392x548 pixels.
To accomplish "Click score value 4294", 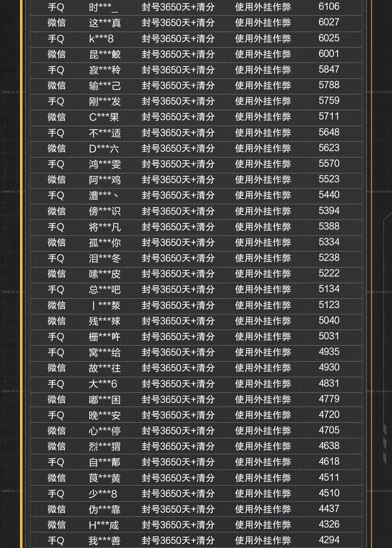I will (329, 540).
